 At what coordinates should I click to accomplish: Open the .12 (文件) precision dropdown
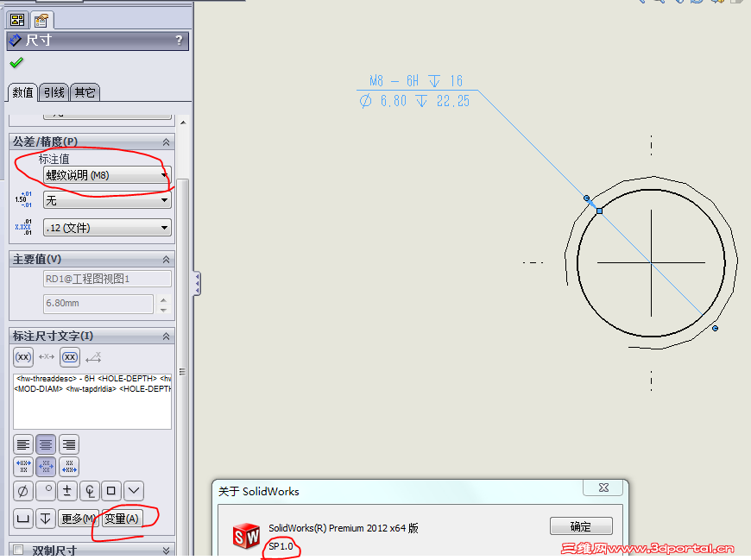107,228
